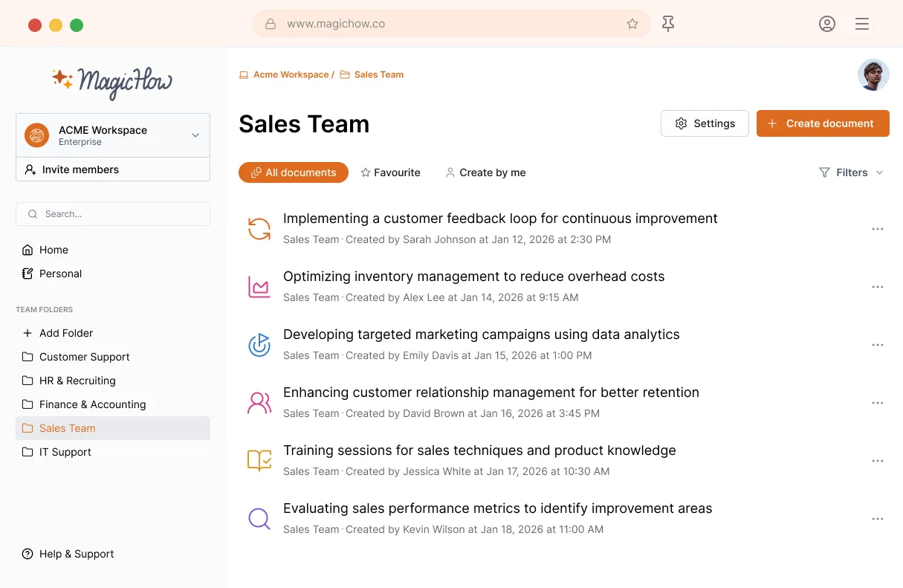Click the book icon for training sessions document
Viewport: 903px width, 588px height.
[259, 461]
